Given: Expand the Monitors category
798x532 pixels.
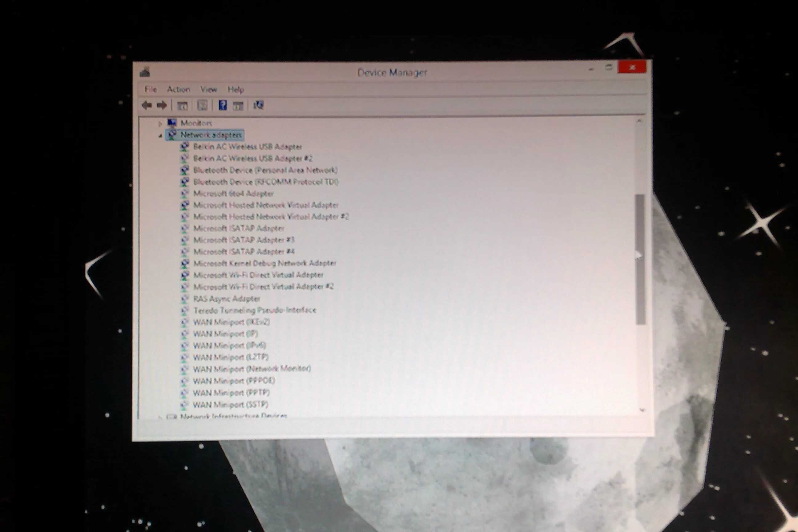Looking at the screenshot, I should (x=160, y=124).
